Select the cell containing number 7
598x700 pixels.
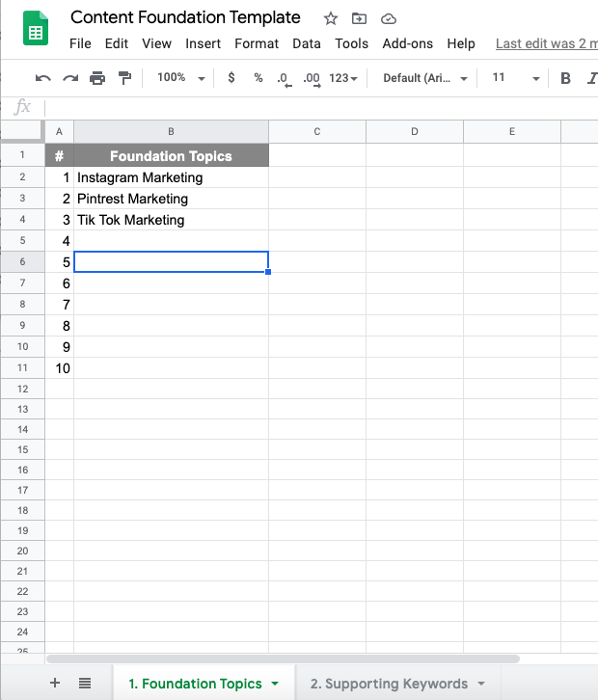click(60, 305)
